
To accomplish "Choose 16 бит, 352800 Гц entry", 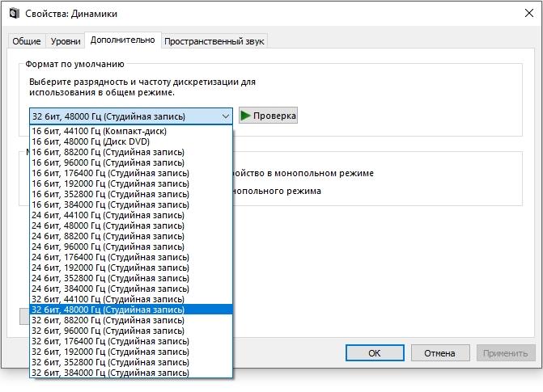I will (x=131, y=194).
